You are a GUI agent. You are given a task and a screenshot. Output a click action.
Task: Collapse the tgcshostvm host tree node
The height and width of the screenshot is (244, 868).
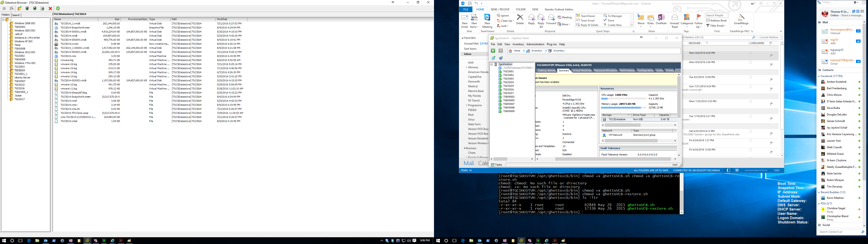point(492,64)
